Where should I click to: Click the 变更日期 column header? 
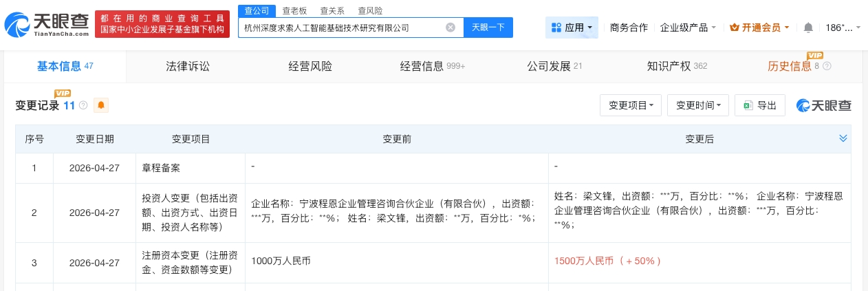coord(95,139)
